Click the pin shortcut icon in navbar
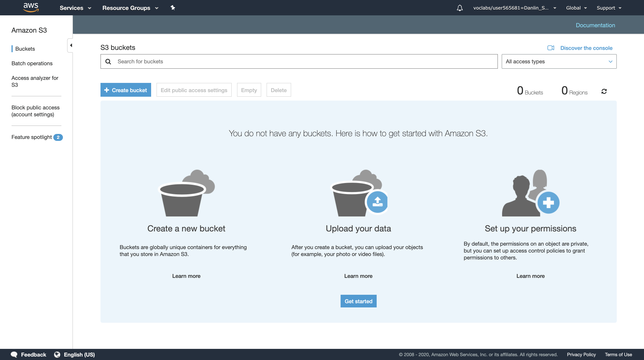 click(x=173, y=8)
